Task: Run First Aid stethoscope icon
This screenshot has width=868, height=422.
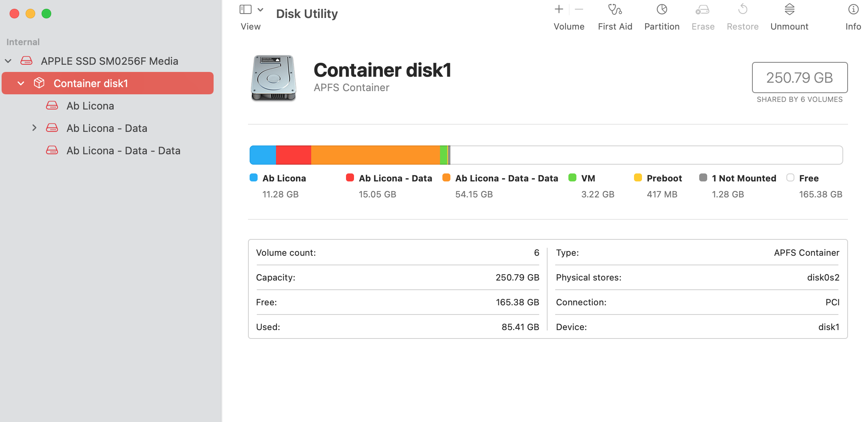Action: tap(615, 9)
